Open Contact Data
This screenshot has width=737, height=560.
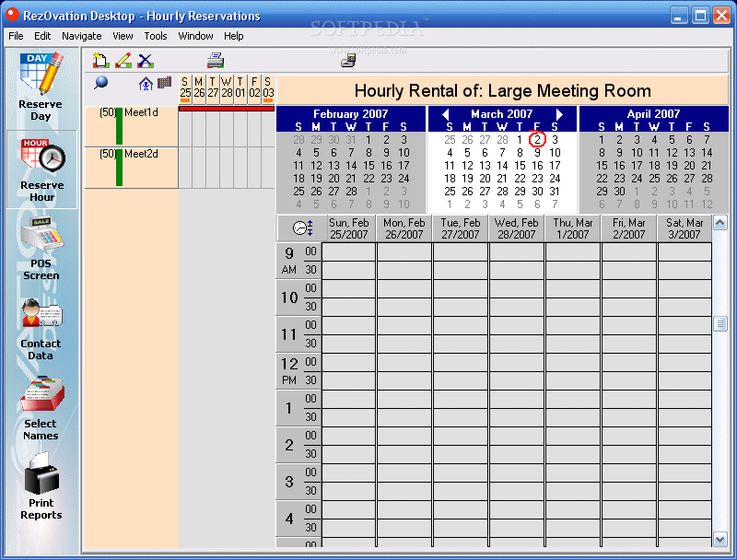click(41, 329)
